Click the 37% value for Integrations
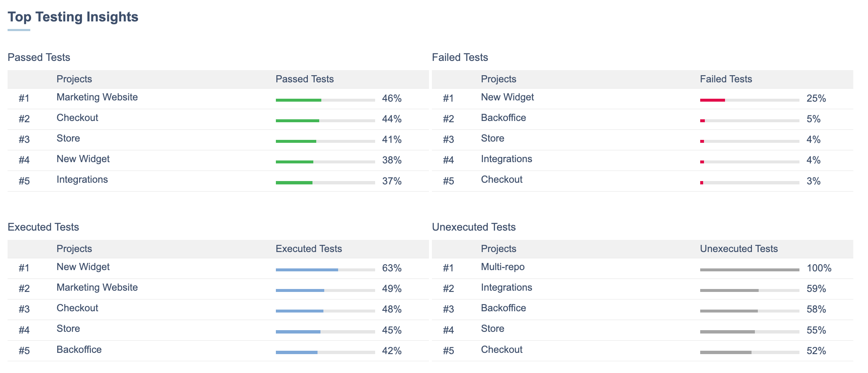 pyautogui.click(x=392, y=181)
